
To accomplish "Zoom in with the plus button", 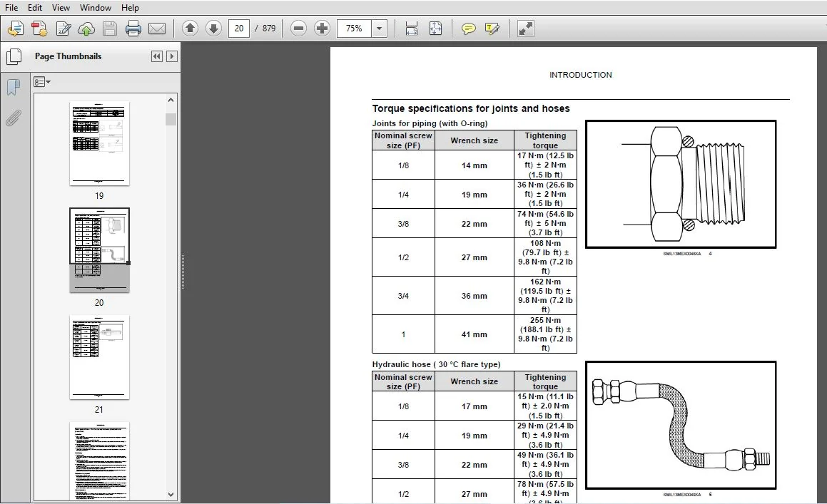I will [322, 29].
